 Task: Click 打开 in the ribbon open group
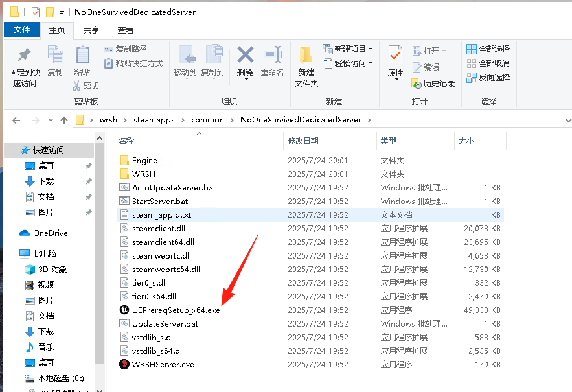pos(429,51)
